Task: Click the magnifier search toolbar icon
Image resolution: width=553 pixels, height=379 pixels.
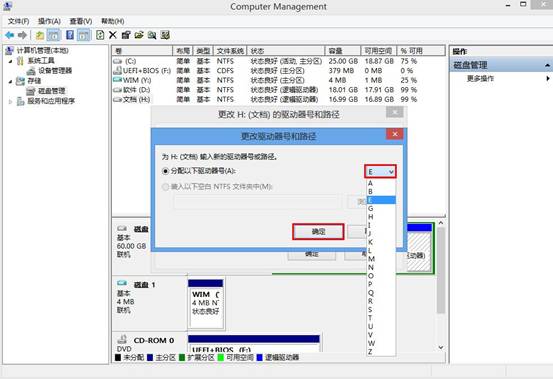Action: click(152, 35)
